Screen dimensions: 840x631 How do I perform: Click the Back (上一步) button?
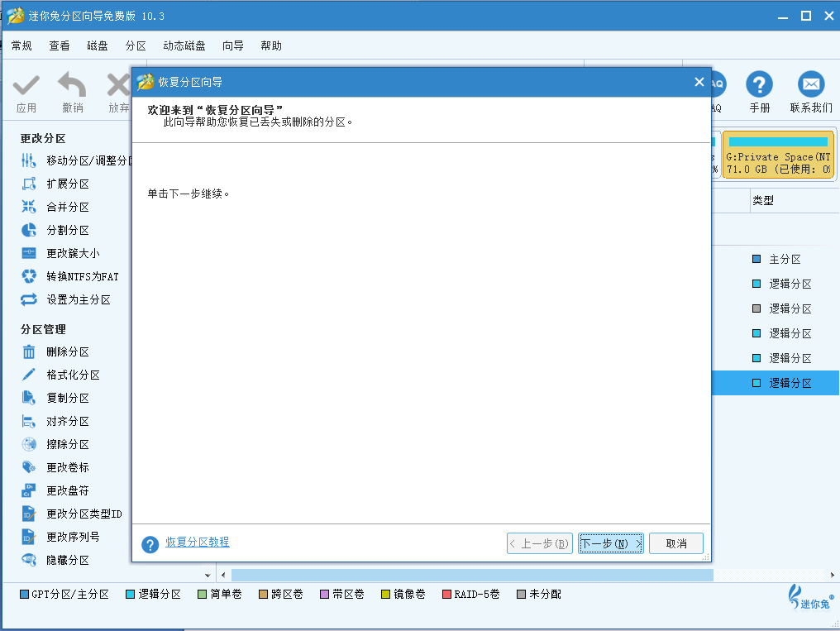(x=539, y=543)
